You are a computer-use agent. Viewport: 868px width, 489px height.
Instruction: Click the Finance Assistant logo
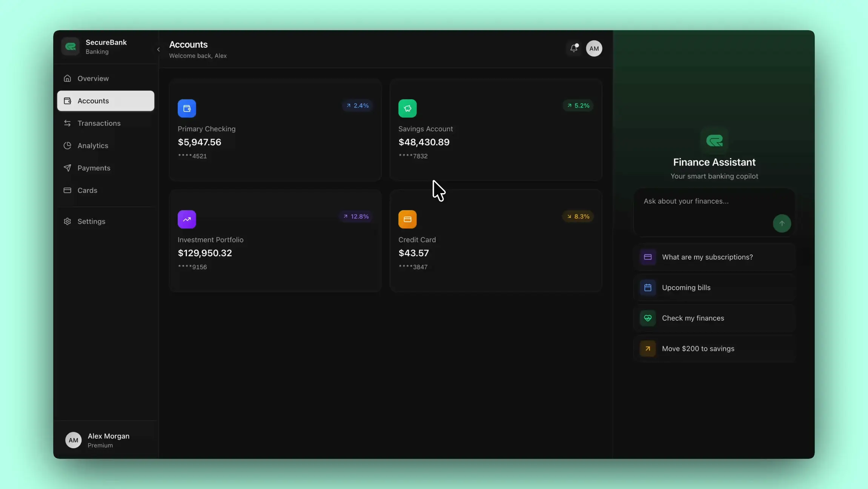[x=714, y=141]
